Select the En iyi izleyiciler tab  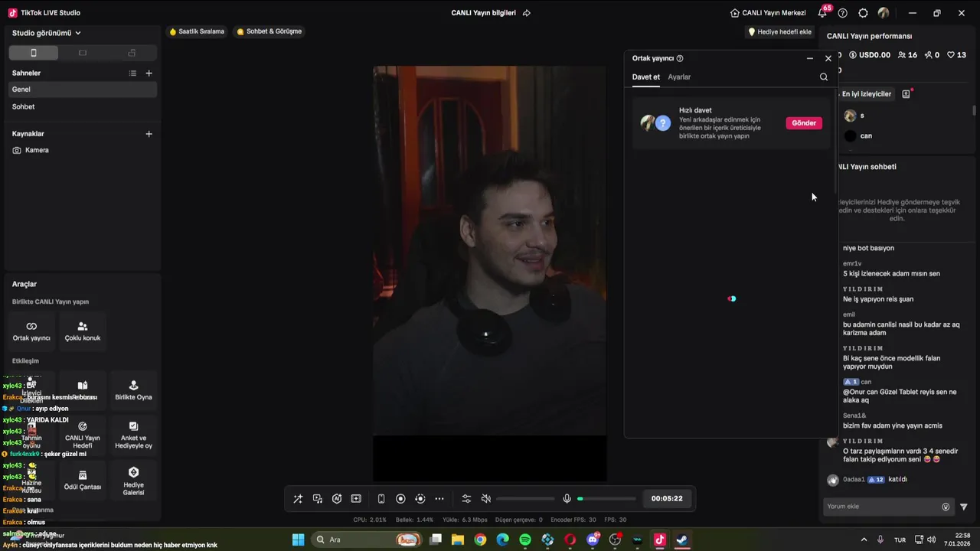[866, 94]
